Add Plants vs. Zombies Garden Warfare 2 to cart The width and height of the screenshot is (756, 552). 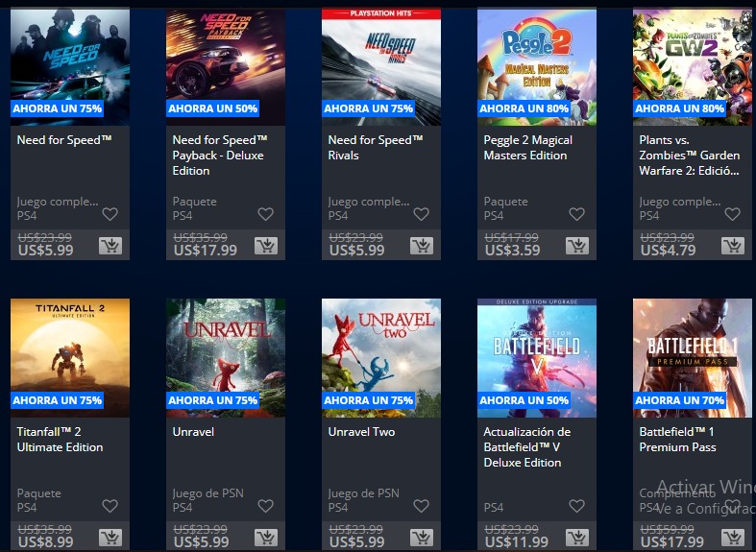pos(733,246)
